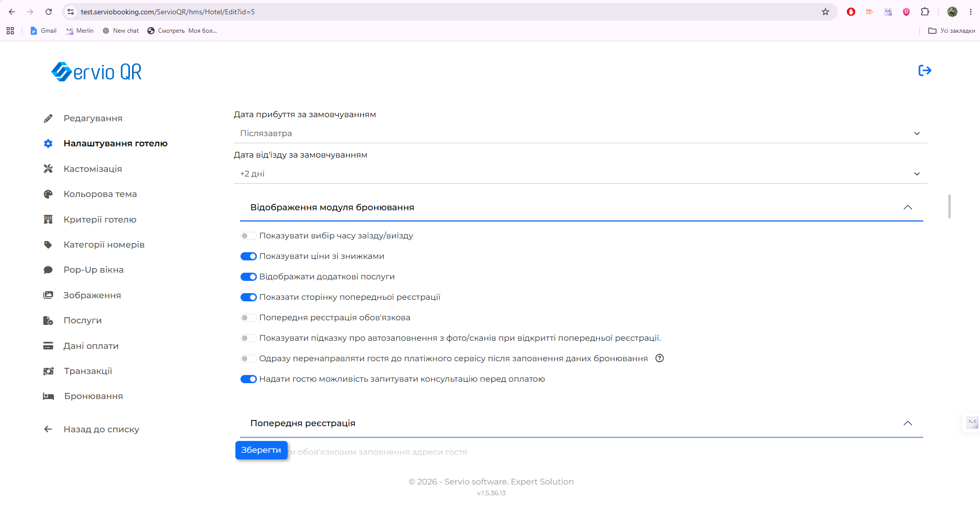Click the palette icon for Кольорова тема
Screen dimensions: 980x507
tap(48, 194)
